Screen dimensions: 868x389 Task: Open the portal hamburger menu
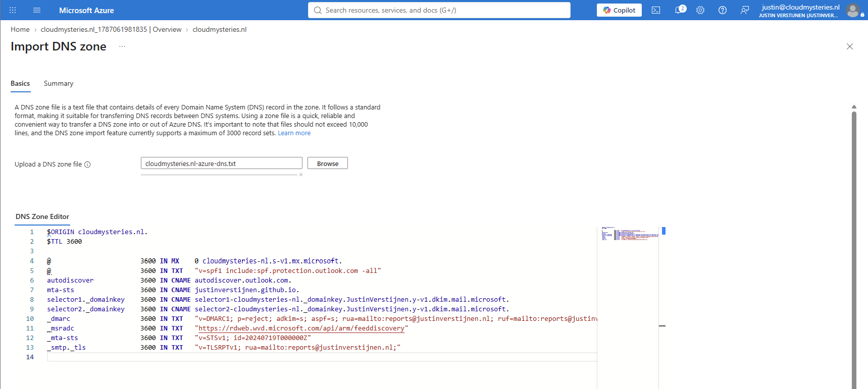(37, 10)
